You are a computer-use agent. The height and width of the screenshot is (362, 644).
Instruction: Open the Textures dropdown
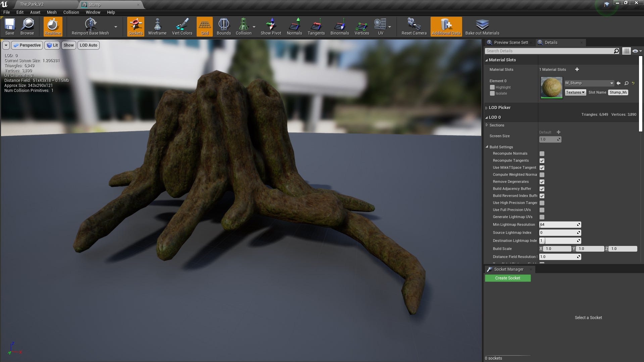point(575,93)
